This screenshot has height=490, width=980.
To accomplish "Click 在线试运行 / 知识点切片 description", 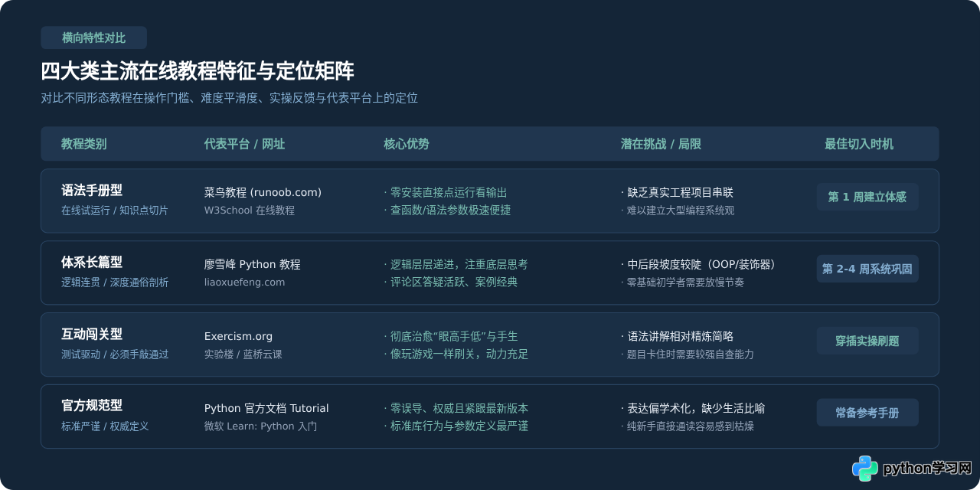I will coord(115,210).
